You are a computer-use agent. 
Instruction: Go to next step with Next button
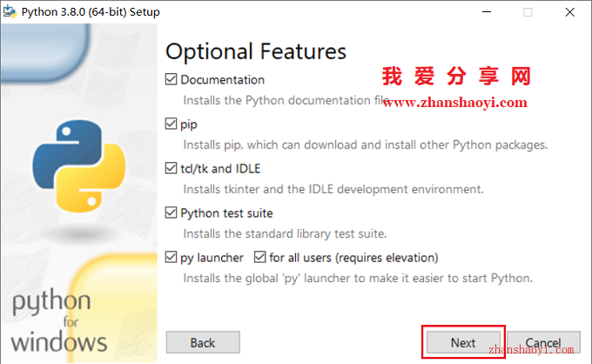tap(463, 342)
